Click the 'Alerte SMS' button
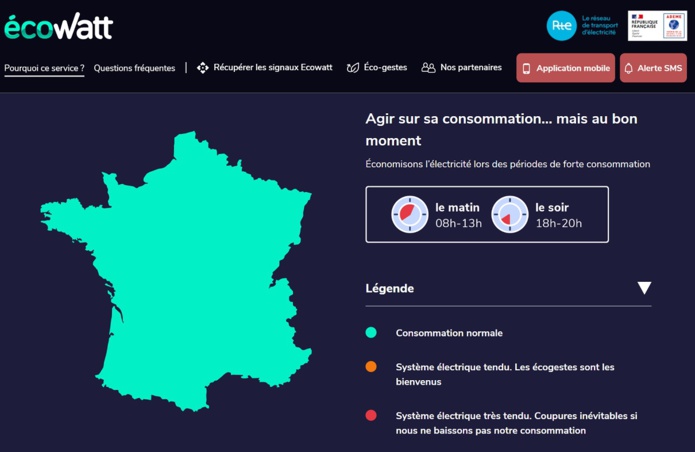The image size is (695, 452). click(x=653, y=68)
